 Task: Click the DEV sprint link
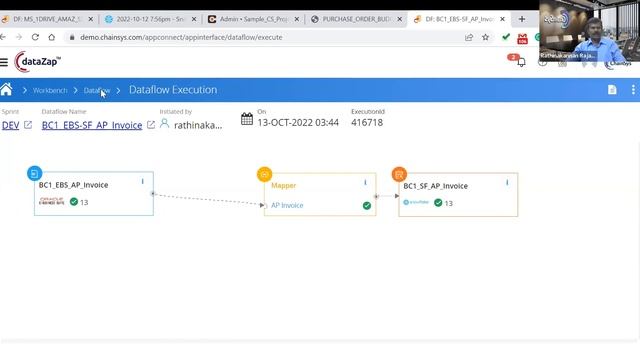11,125
